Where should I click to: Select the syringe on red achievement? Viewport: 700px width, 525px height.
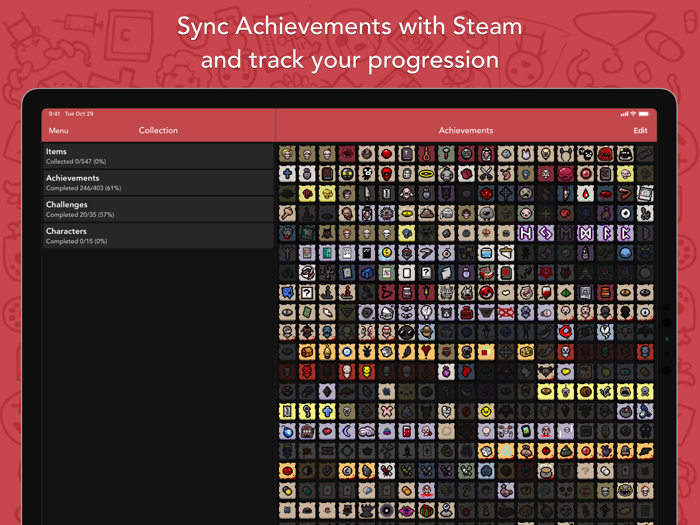[426, 293]
